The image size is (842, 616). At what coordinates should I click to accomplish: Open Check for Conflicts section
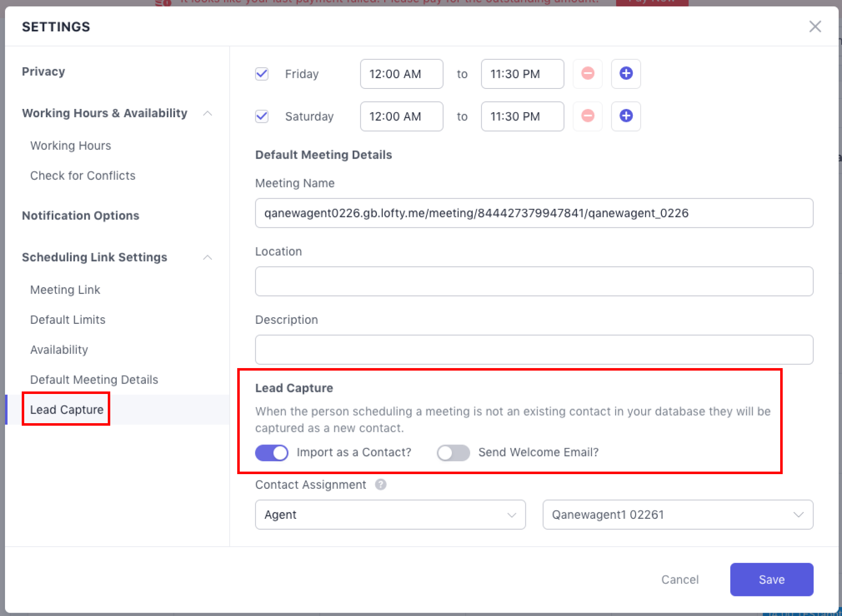[83, 176]
